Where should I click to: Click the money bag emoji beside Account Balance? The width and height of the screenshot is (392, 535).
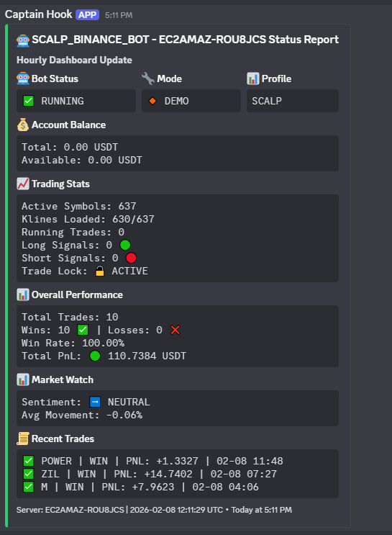[x=23, y=125]
